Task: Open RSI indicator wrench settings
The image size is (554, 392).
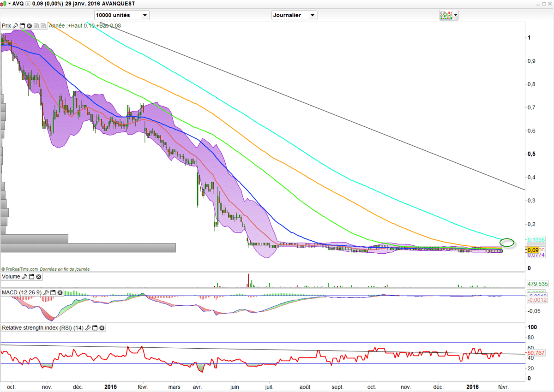Action: [88, 328]
